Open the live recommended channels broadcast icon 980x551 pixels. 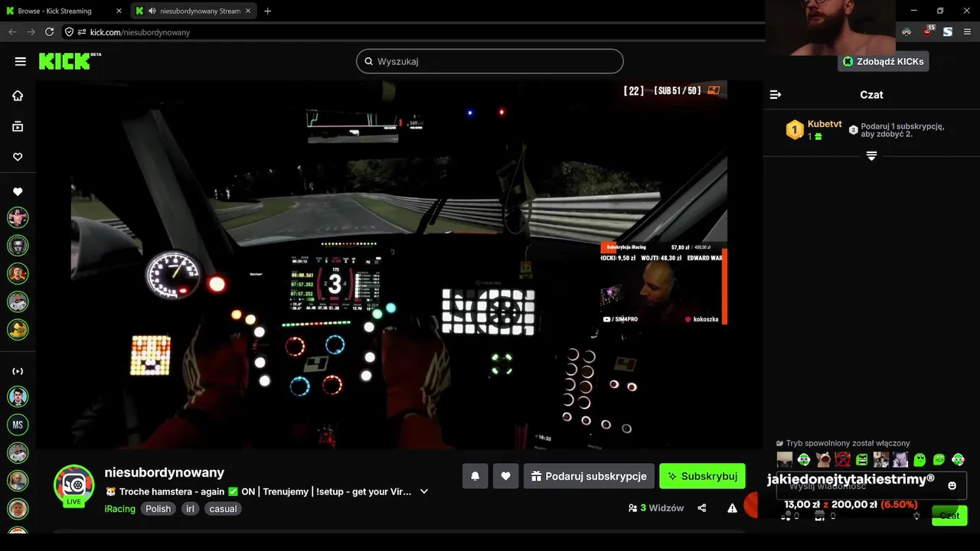(x=18, y=371)
